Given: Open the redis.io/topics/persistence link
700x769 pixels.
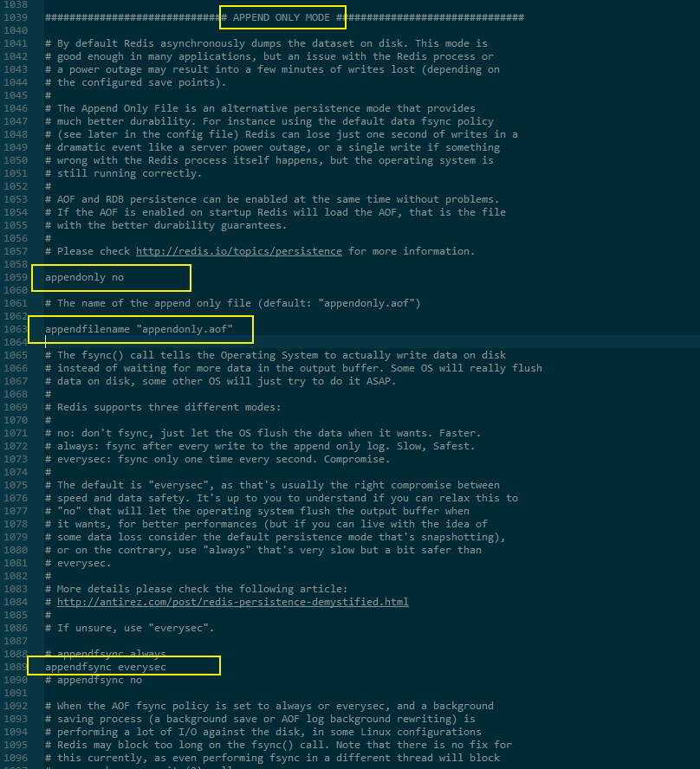Looking at the screenshot, I should coord(239,251).
